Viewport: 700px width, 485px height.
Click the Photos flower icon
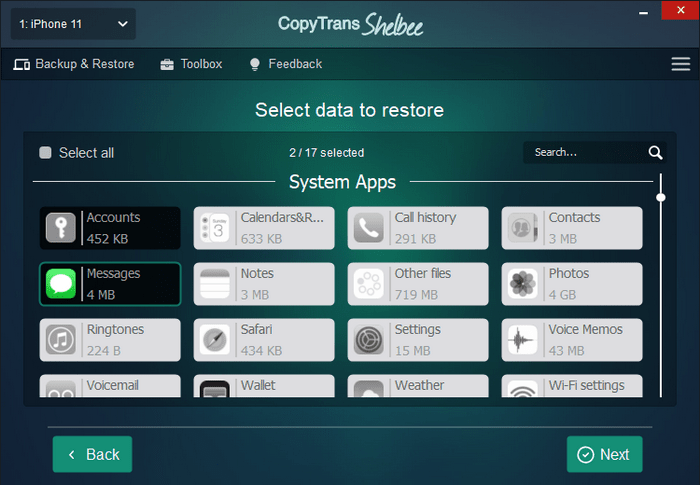523,284
